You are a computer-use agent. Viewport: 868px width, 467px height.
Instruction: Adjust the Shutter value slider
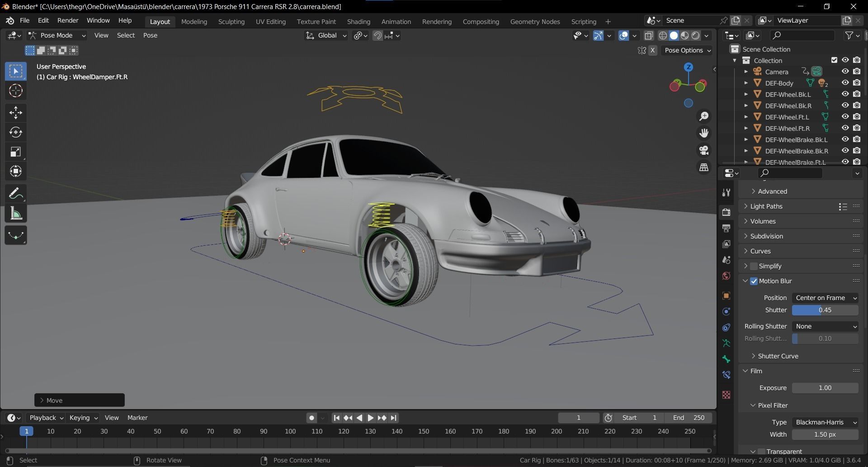click(x=825, y=310)
